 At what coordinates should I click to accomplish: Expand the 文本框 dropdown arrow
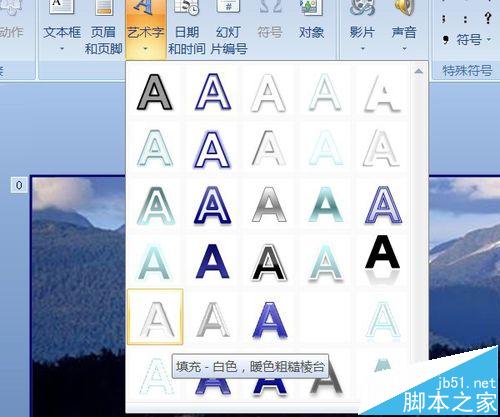[62, 49]
